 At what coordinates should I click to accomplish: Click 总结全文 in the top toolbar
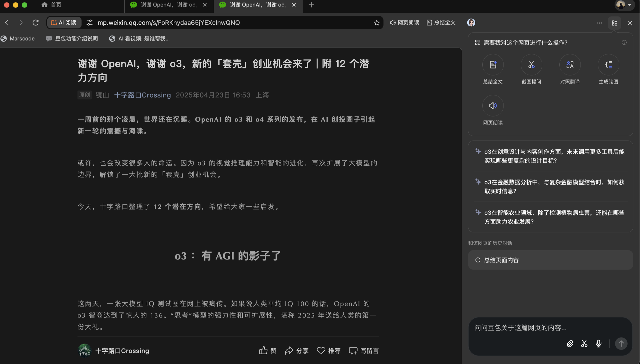click(441, 23)
